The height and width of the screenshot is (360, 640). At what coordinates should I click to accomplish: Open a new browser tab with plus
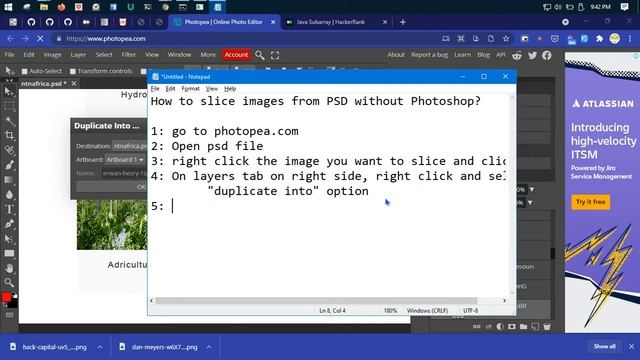[x=403, y=22]
